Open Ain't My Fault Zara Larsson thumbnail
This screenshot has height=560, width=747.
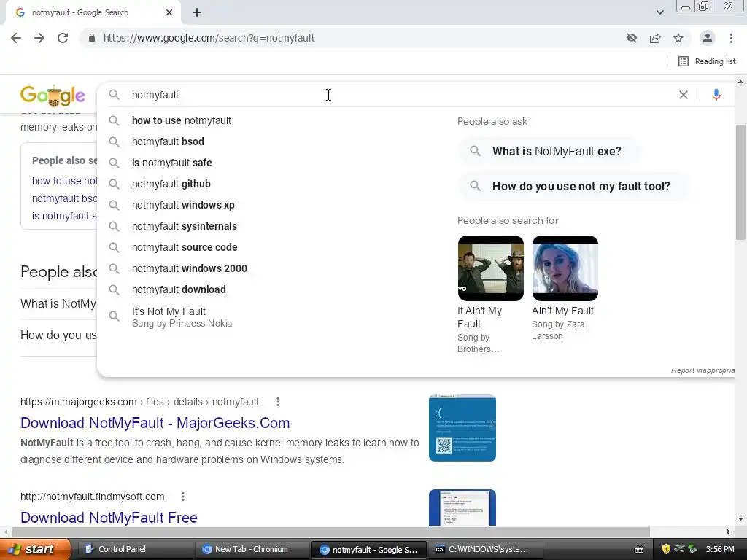point(565,268)
